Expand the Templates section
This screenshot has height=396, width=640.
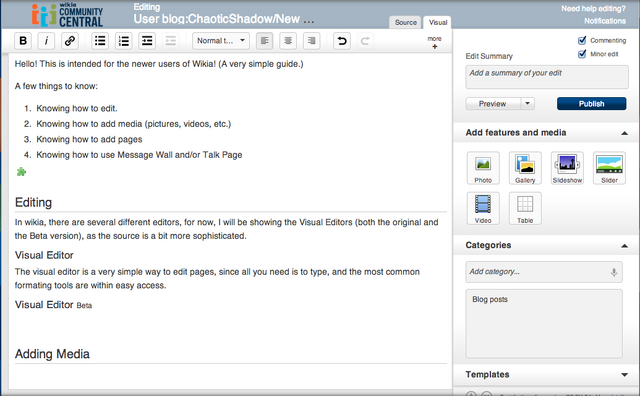pos(624,375)
